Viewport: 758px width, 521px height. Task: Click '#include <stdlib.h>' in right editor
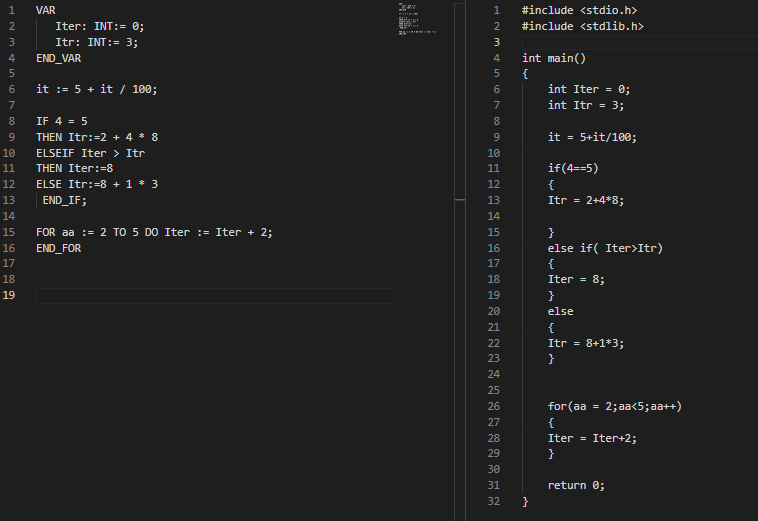tap(583, 26)
